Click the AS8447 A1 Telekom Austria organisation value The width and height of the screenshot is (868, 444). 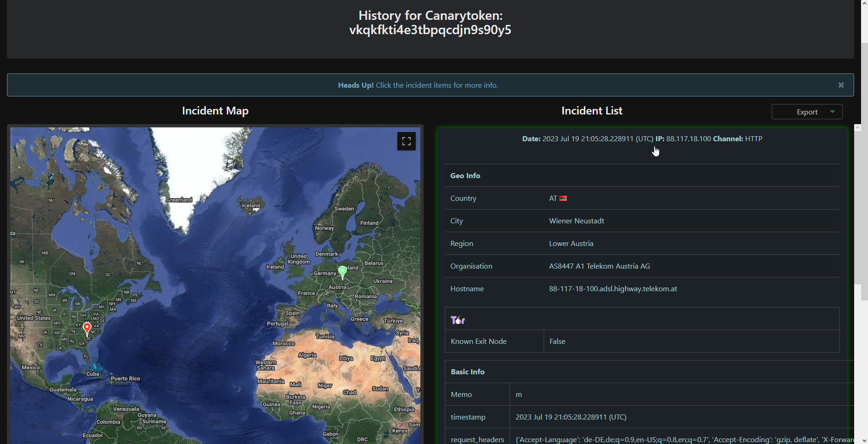599,266
